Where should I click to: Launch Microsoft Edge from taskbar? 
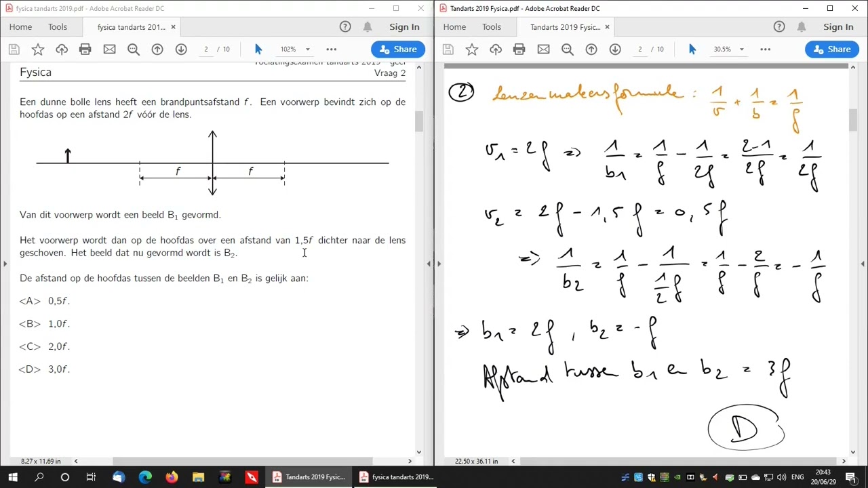[145, 477]
